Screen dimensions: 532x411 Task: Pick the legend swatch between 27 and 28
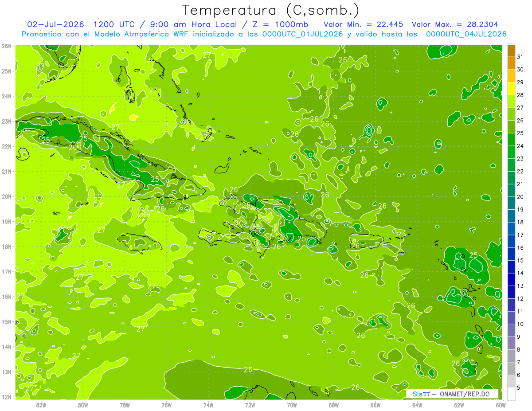coord(511,102)
